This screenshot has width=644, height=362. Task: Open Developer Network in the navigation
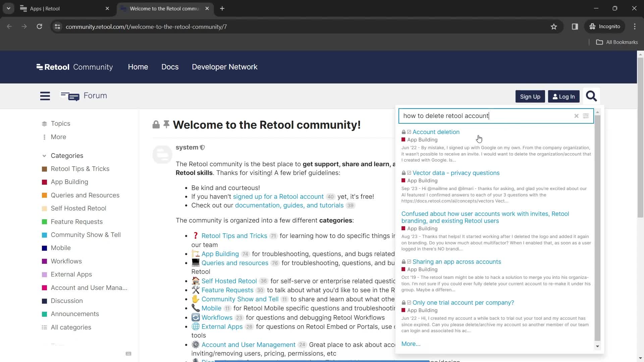tap(225, 67)
